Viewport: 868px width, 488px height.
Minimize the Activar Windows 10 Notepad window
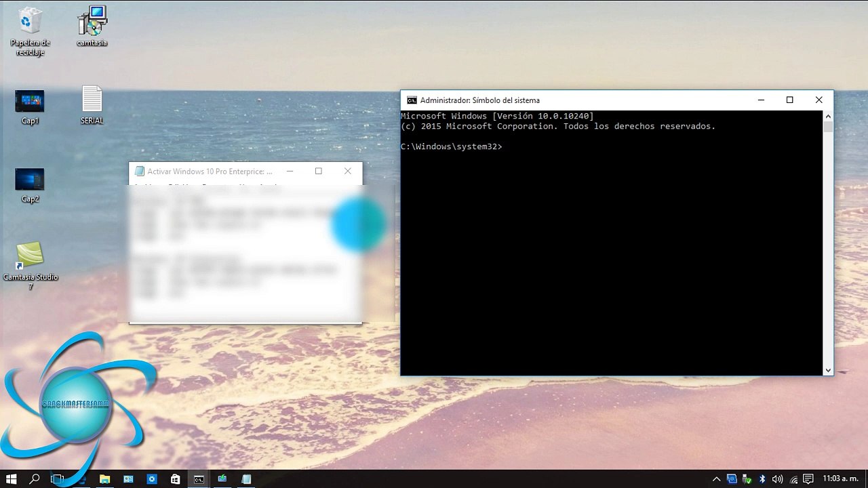[x=290, y=171]
